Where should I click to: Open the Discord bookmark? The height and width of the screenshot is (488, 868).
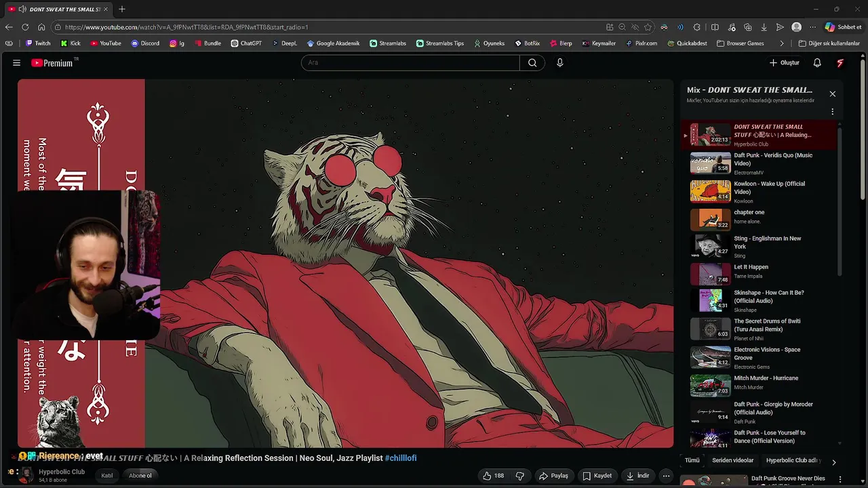(145, 43)
